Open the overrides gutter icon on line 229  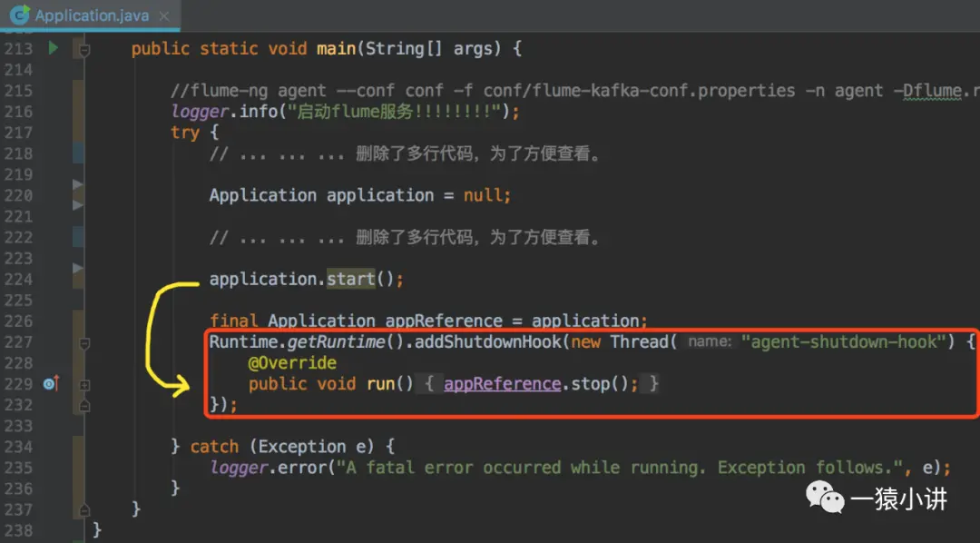(x=51, y=383)
